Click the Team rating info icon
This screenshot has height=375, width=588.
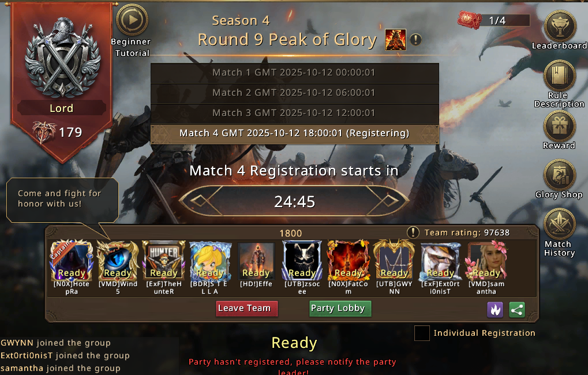(x=413, y=232)
